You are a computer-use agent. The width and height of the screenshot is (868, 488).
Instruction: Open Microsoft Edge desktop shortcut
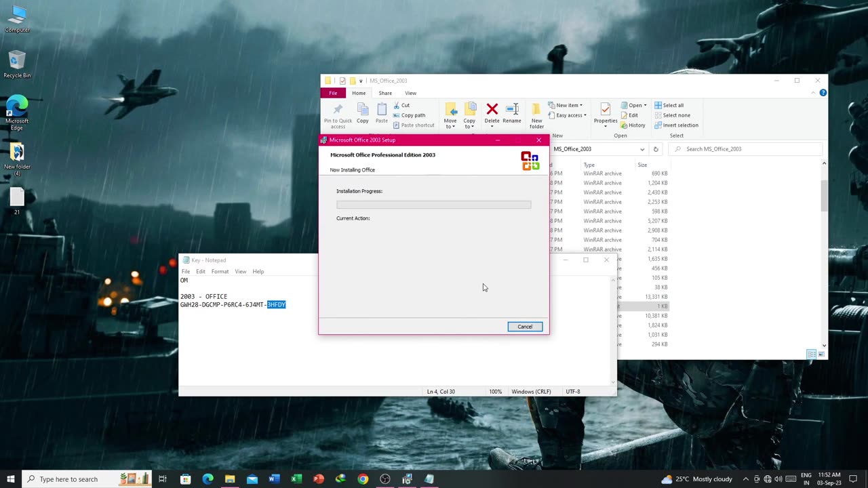(17, 113)
